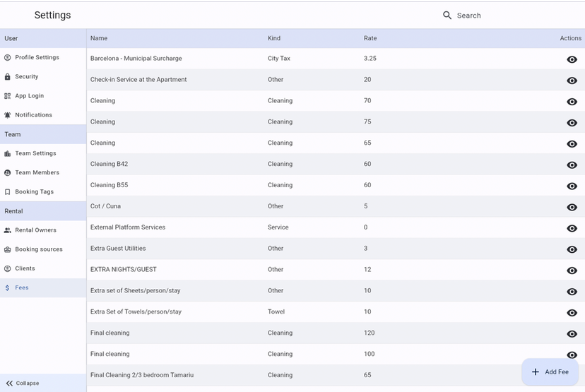View the Cot / Cuna fee

pos(572,207)
